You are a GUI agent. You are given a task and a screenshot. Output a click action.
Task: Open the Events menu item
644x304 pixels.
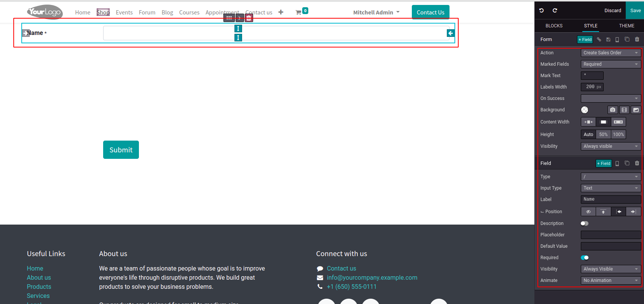124,12
